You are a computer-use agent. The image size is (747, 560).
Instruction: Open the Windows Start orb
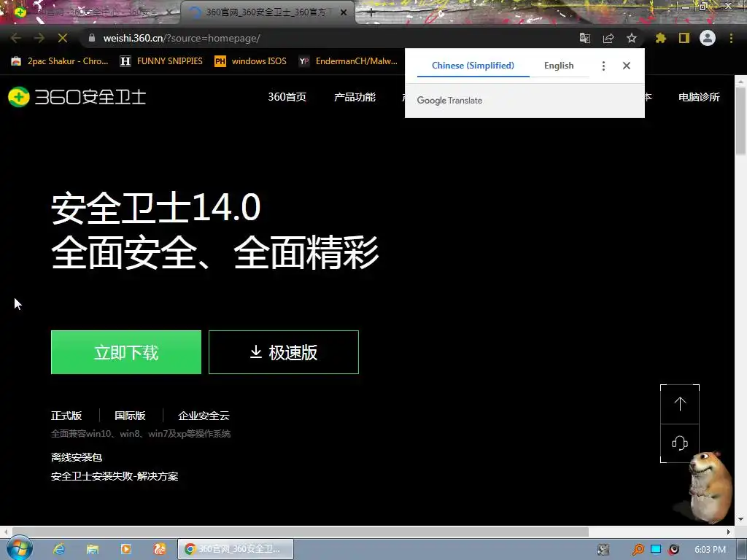(20, 548)
